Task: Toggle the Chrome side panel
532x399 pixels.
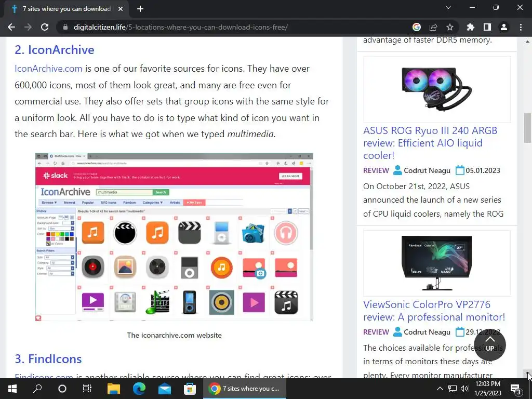Action: point(487,27)
